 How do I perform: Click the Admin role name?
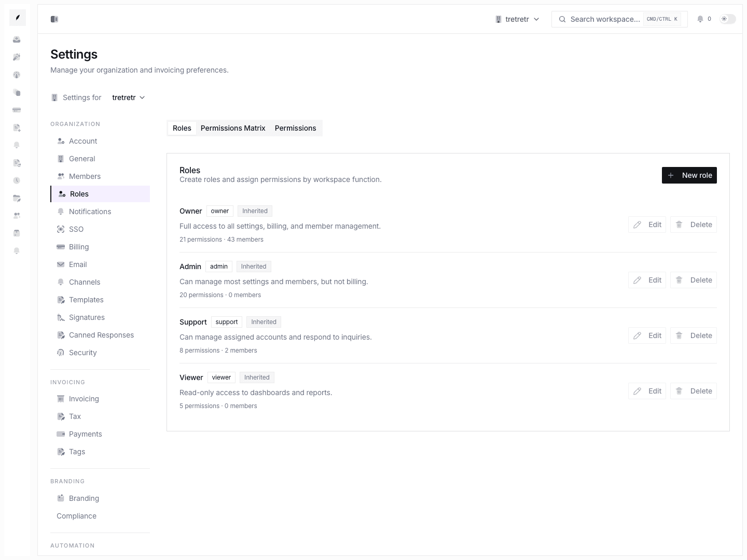click(190, 267)
